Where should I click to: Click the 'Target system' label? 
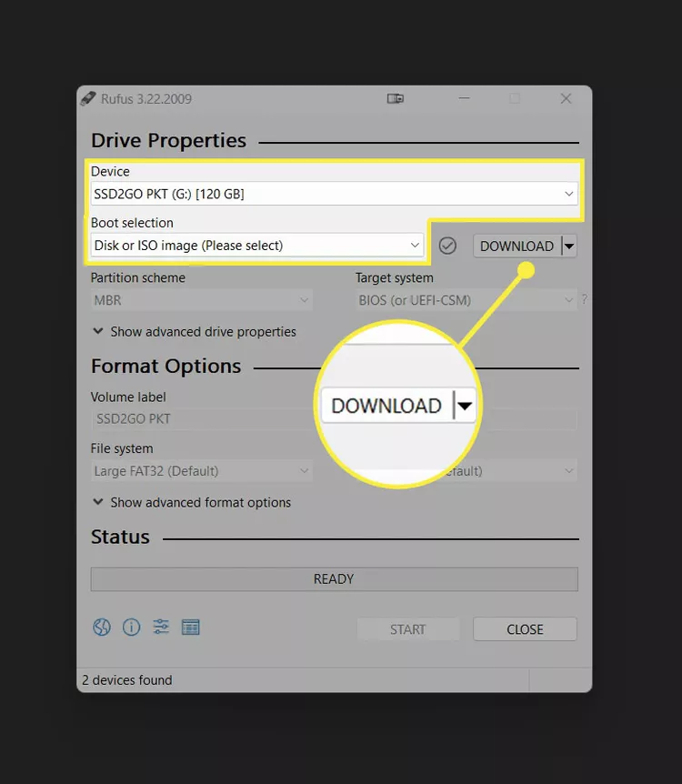click(x=395, y=277)
